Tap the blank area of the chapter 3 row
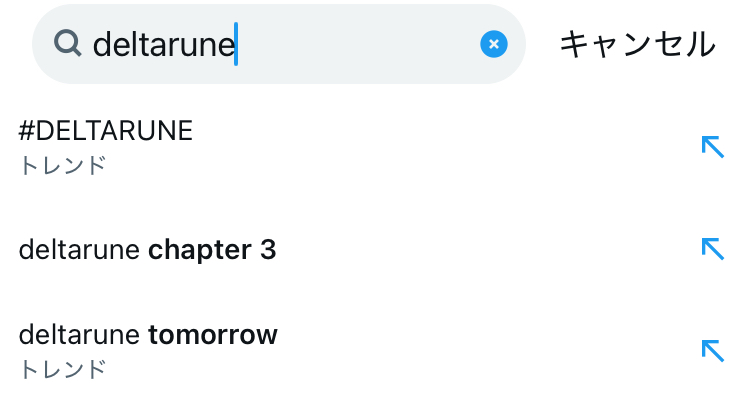 point(488,249)
